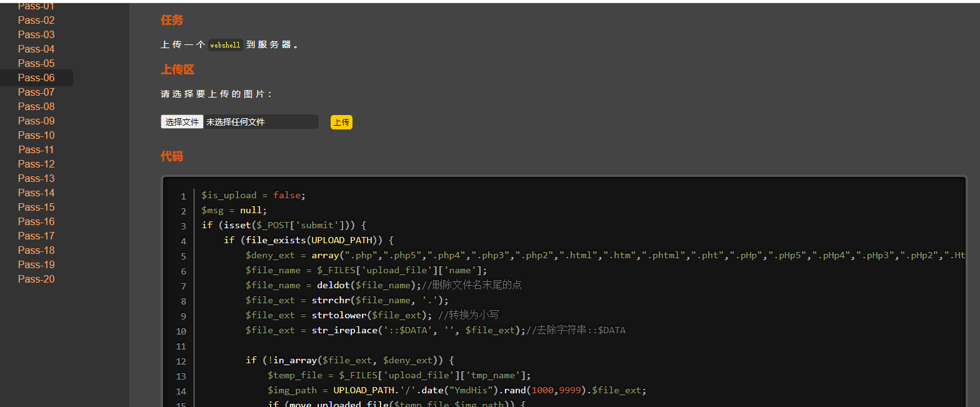980x407 pixels.
Task: Select Pass-17 in sidebar
Action: click(x=36, y=236)
